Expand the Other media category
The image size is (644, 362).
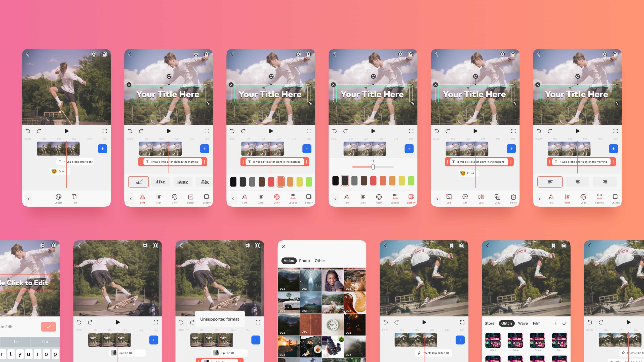[x=319, y=260]
